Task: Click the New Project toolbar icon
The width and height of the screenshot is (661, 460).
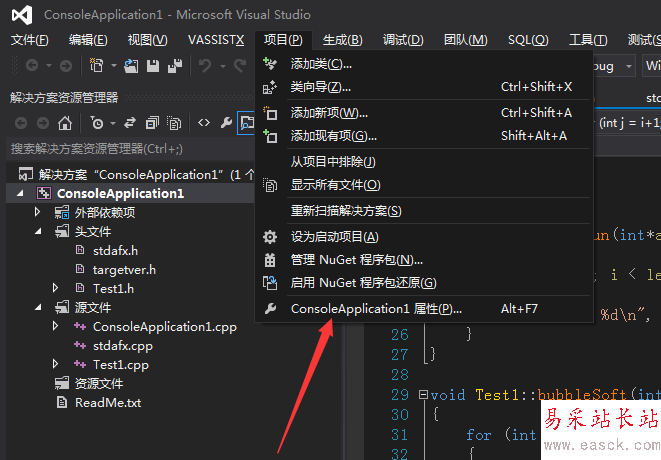Action: click(96, 65)
